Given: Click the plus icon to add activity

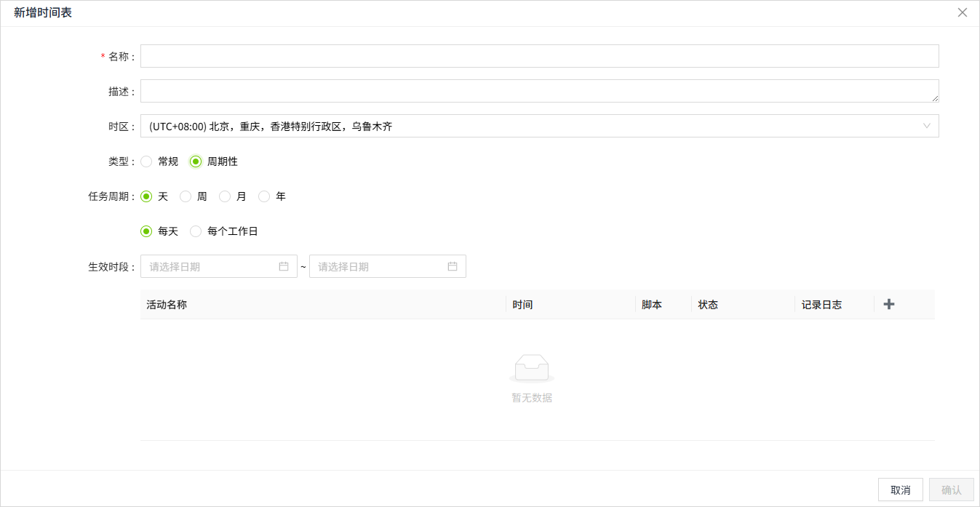Looking at the screenshot, I should pos(888,305).
